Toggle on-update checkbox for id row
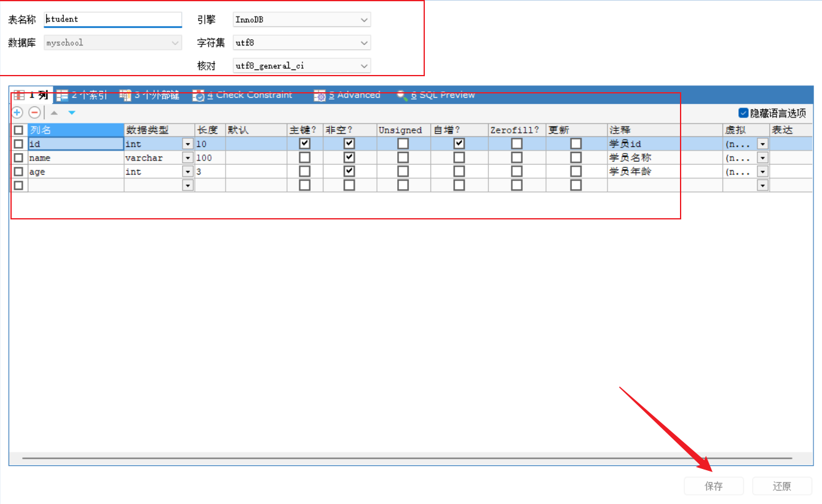The image size is (822, 504). 575,143
